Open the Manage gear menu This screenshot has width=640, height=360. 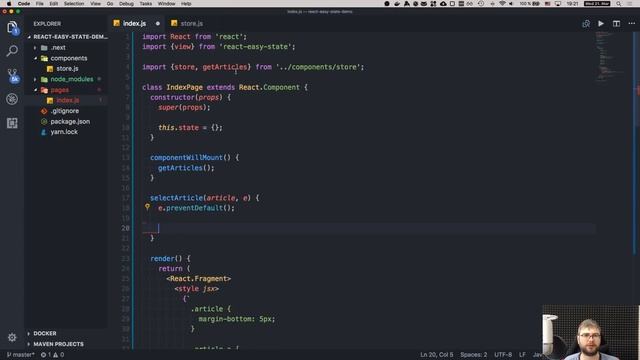[12, 338]
